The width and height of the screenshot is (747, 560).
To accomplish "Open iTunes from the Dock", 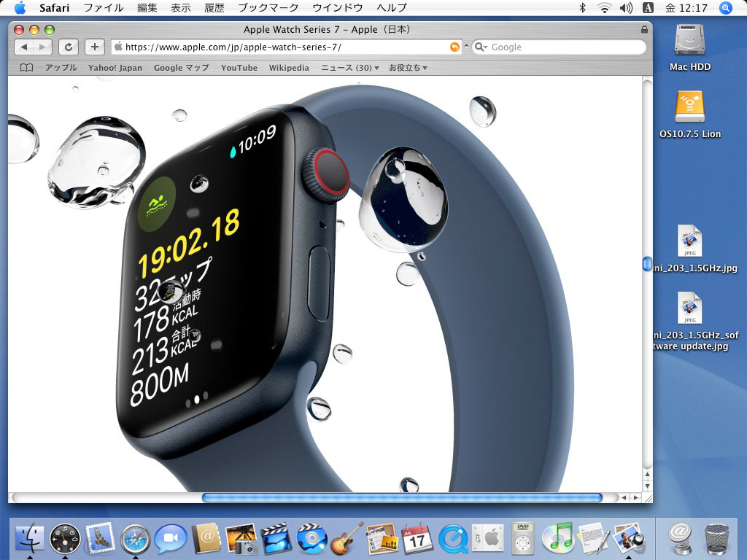I will pos(558,539).
